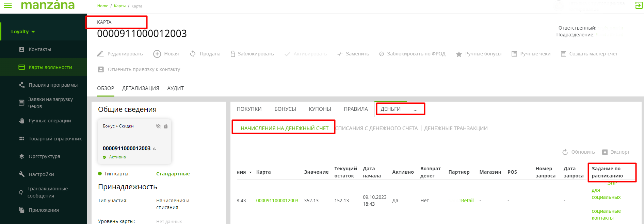
Task: Copy card number using the copy icon
Action: (x=155, y=149)
